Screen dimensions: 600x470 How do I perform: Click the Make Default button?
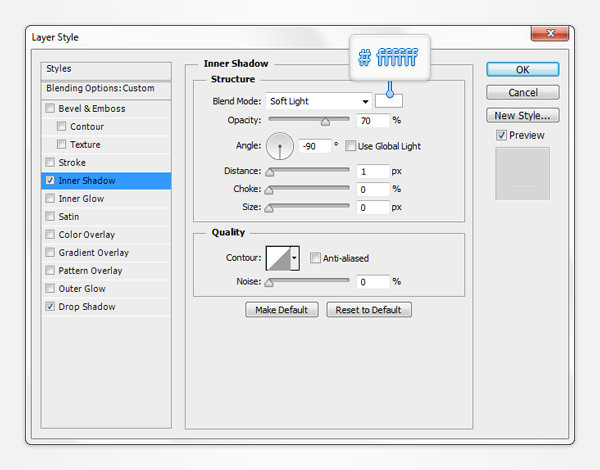282,310
